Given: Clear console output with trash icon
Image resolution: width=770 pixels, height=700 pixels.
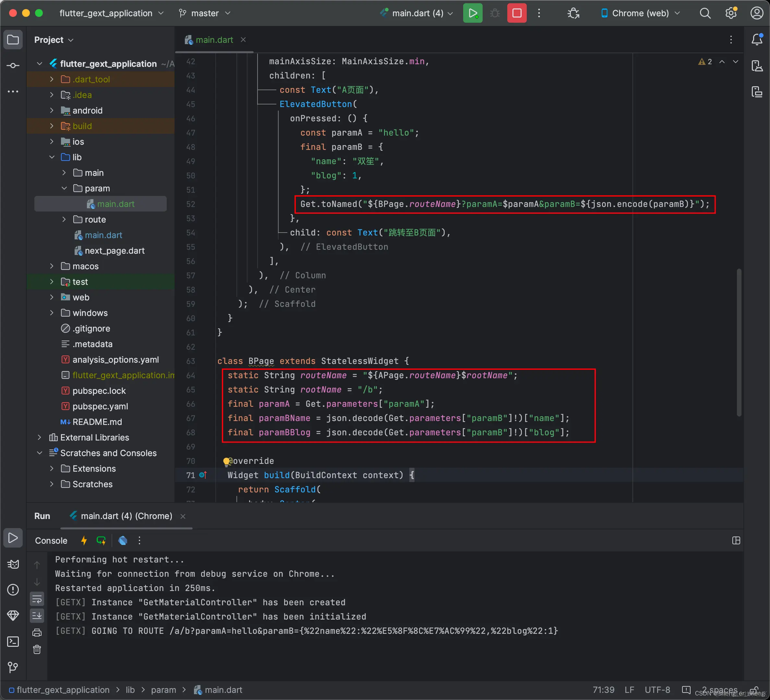Looking at the screenshot, I should click(37, 649).
